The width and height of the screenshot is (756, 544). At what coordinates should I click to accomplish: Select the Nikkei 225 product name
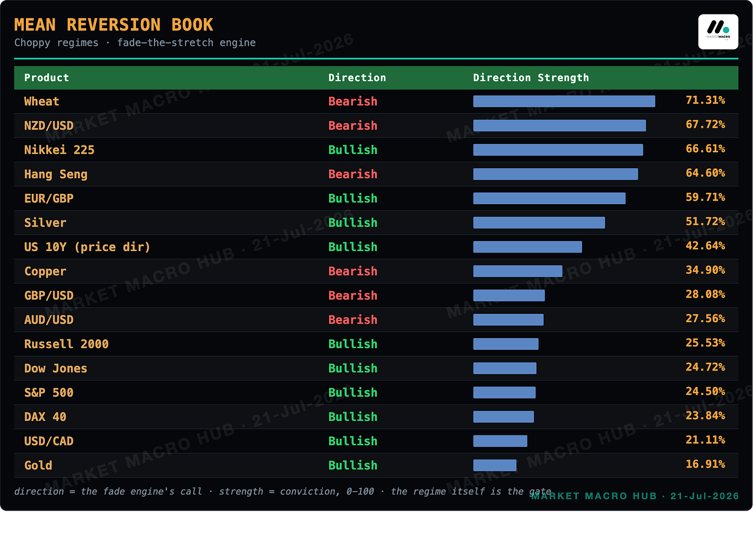(59, 150)
